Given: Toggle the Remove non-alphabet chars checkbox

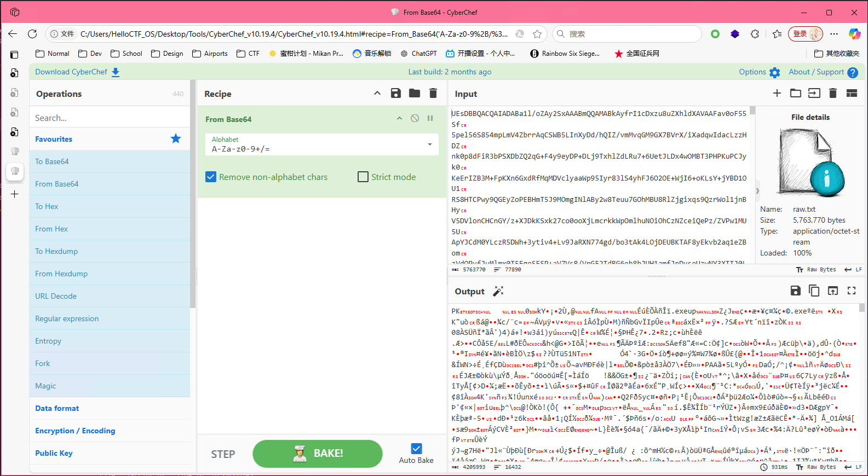Looking at the screenshot, I should [211, 177].
